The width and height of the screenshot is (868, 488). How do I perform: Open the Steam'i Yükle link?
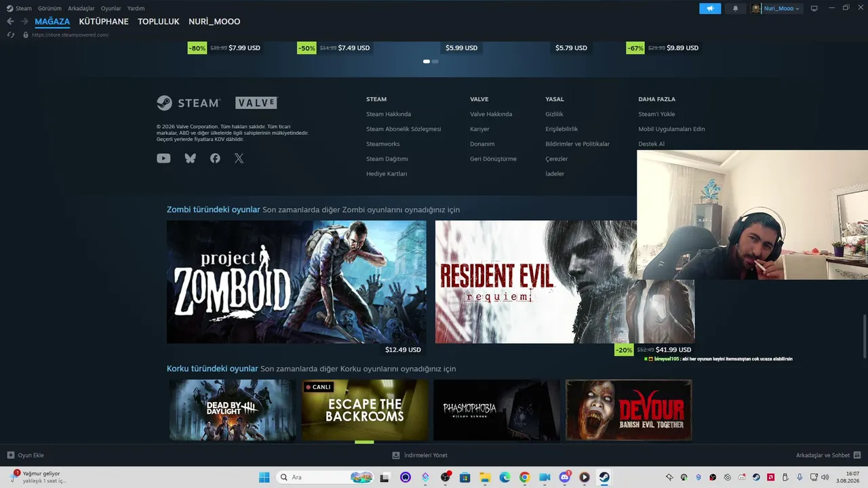pyautogui.click(x=656, y=114)
